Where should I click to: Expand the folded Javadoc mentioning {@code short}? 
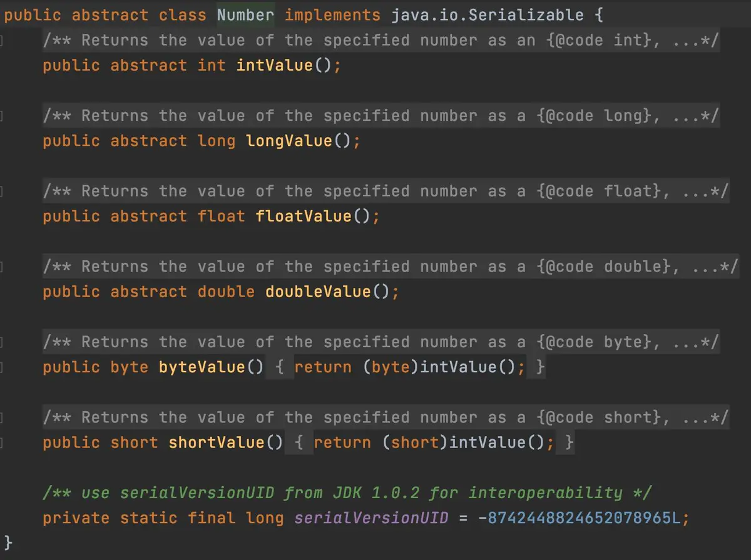click(386, 417)
